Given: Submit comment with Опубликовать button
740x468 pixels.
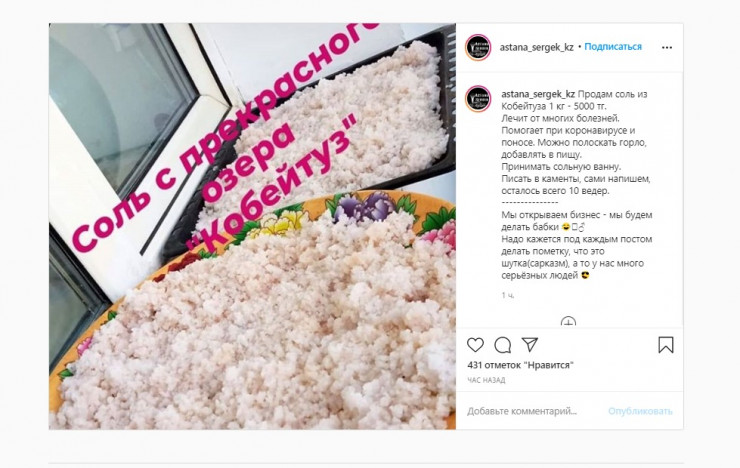Looking at the screenshot, I should (640, 411).
